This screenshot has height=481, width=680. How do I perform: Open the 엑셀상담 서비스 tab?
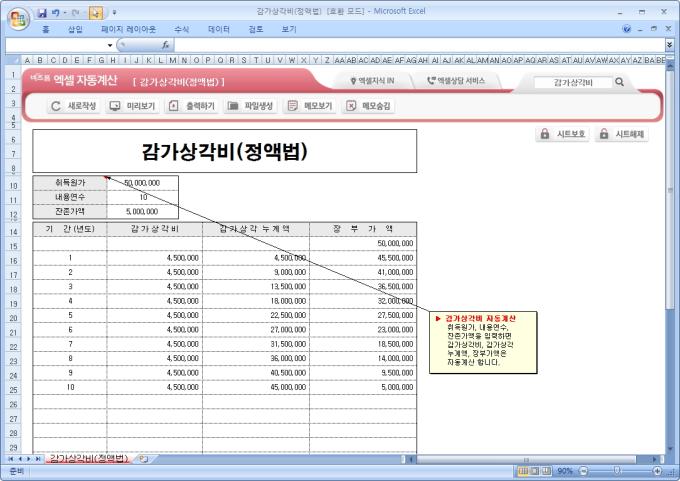click(456, 81)
